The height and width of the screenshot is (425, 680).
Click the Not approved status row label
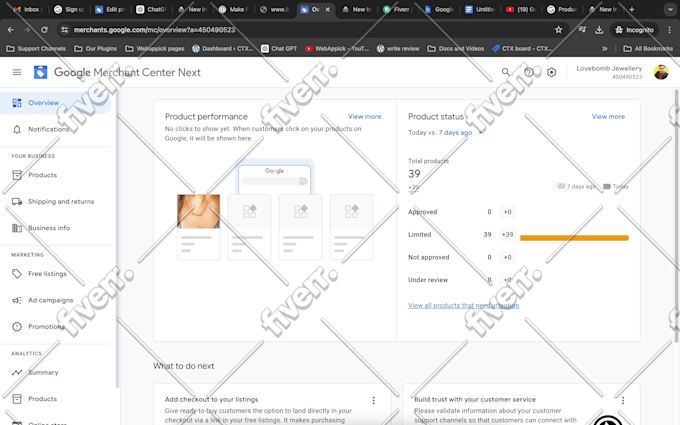click(x=428, y=257)
